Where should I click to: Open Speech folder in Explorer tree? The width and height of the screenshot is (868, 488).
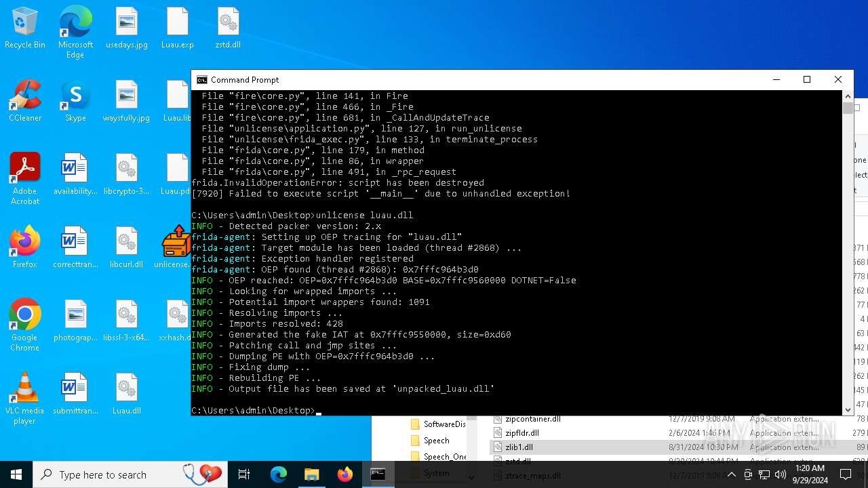[430, 441]
